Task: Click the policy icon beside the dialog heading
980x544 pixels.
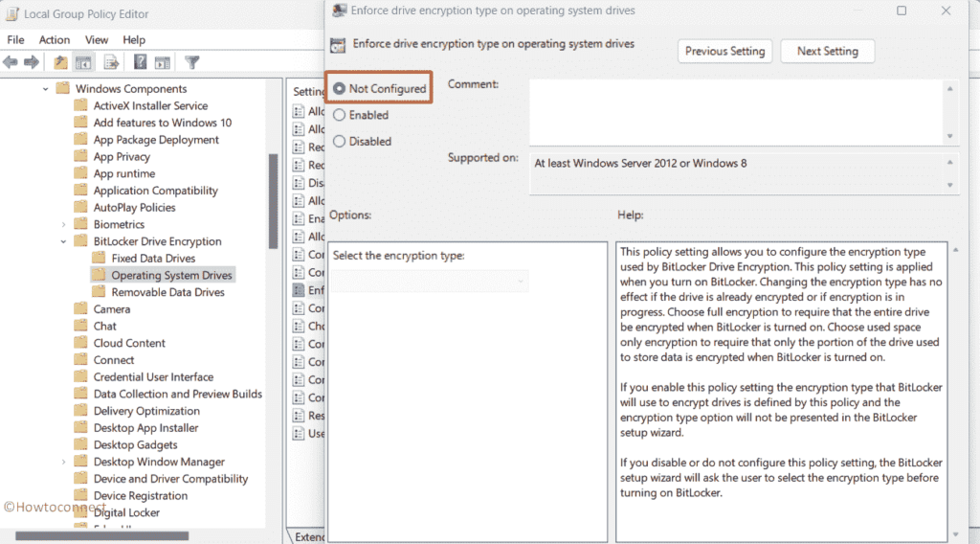Action: point(338,45)
